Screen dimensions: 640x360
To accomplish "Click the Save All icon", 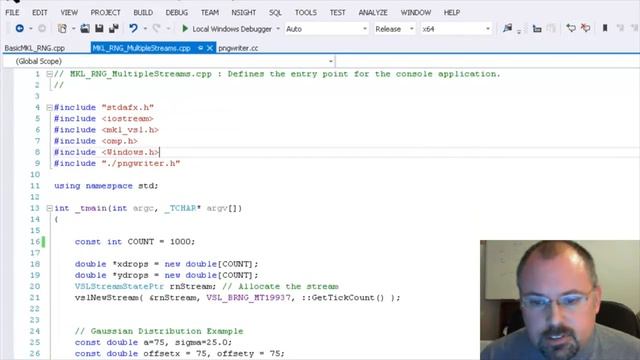I will [x=113, y=28].
